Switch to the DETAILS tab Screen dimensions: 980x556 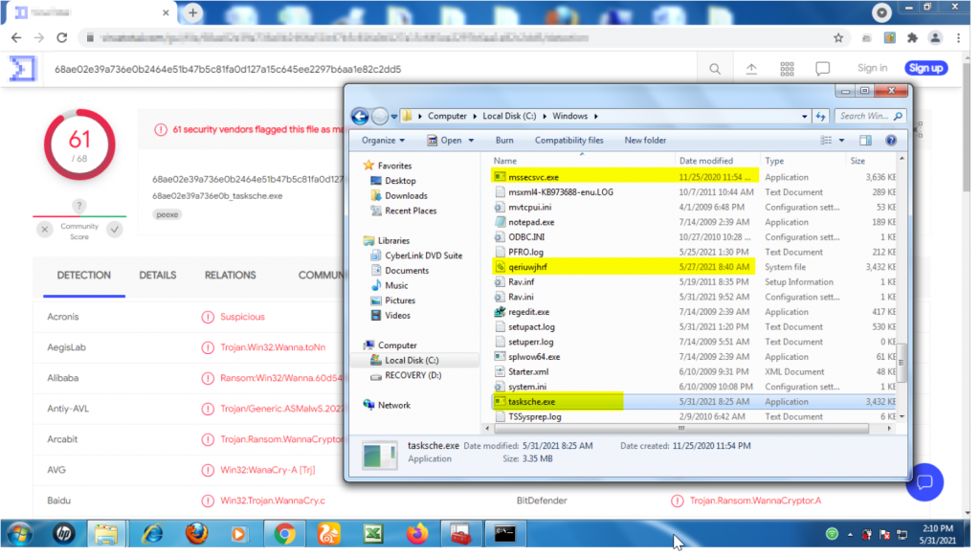tap(159, 278)
